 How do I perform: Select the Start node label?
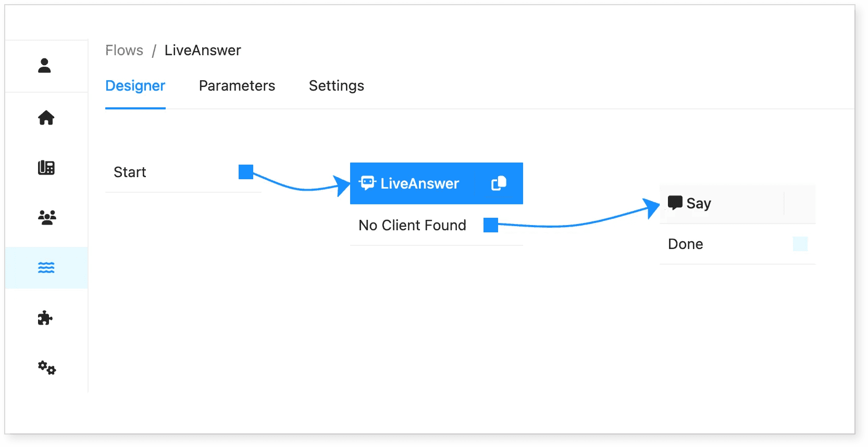coord(130,172)
